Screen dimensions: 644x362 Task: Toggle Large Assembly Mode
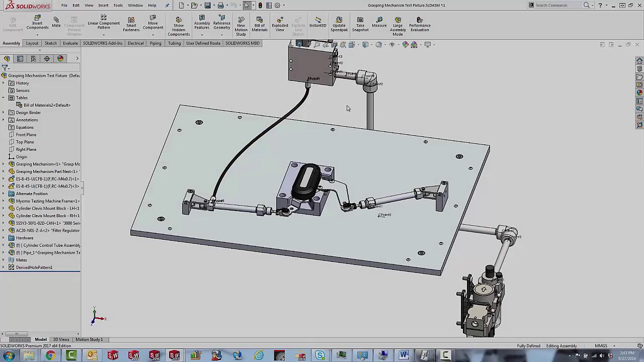pyautogui.click(x=397, y=26)
